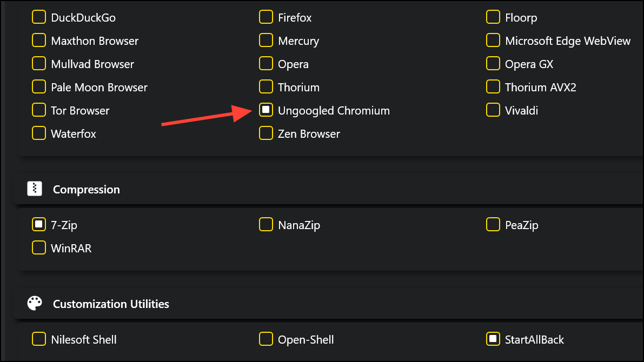Tick the Opera GX checkbox
Image resolution: width=644 pixels, height=362 pixels.
point(493,64)
